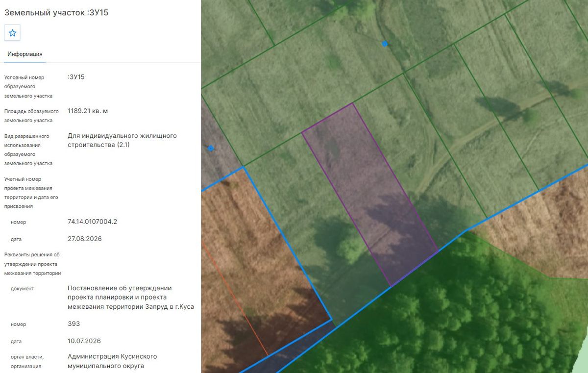Click the date value '10.07.2026'

point(84,341)
